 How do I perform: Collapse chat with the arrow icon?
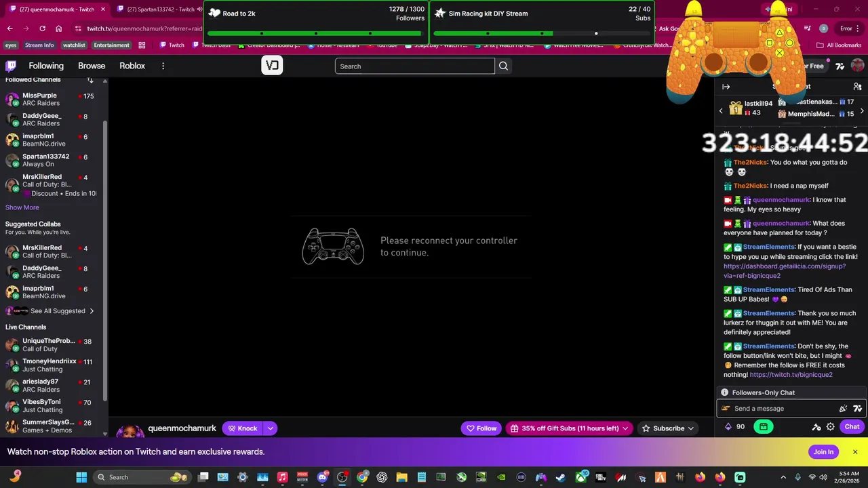point(726,87)
